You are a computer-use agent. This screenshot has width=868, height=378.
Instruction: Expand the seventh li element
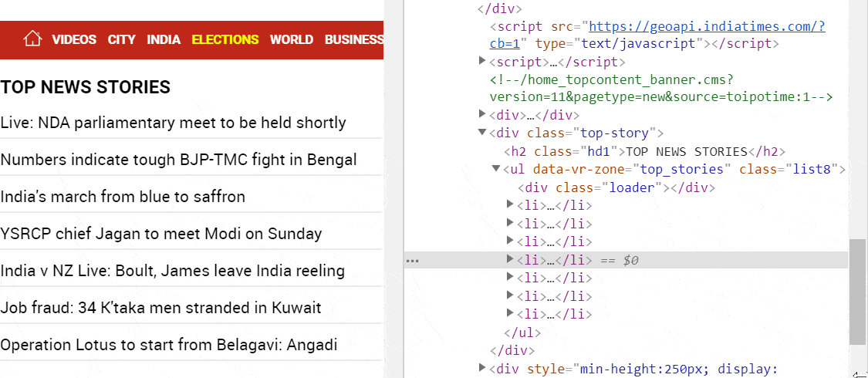point(511,313)
